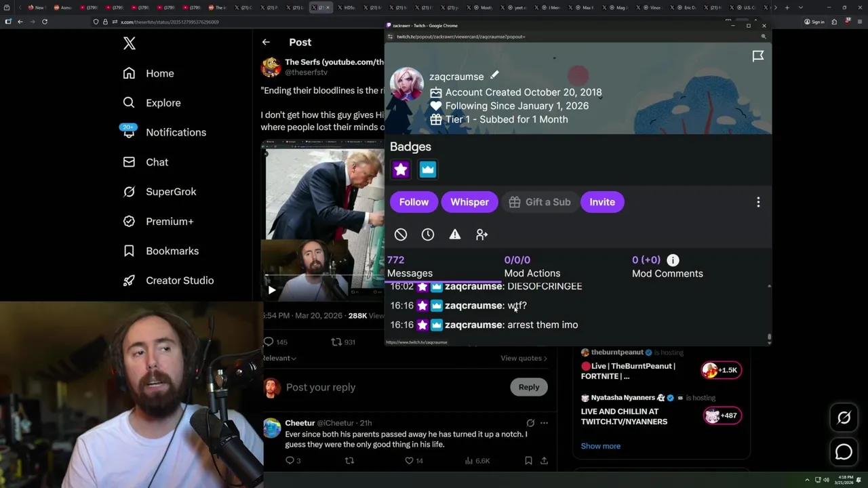Screen dimensions: 868x488
Task: Timeout user with the clock icon
Action: tap(428, 235)
